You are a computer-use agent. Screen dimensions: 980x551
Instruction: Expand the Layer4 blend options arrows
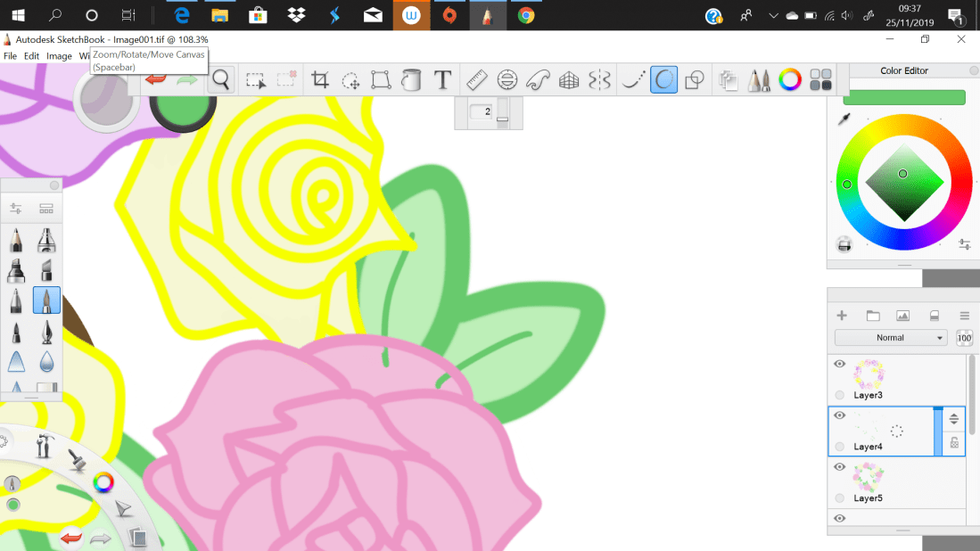(953, 419)
